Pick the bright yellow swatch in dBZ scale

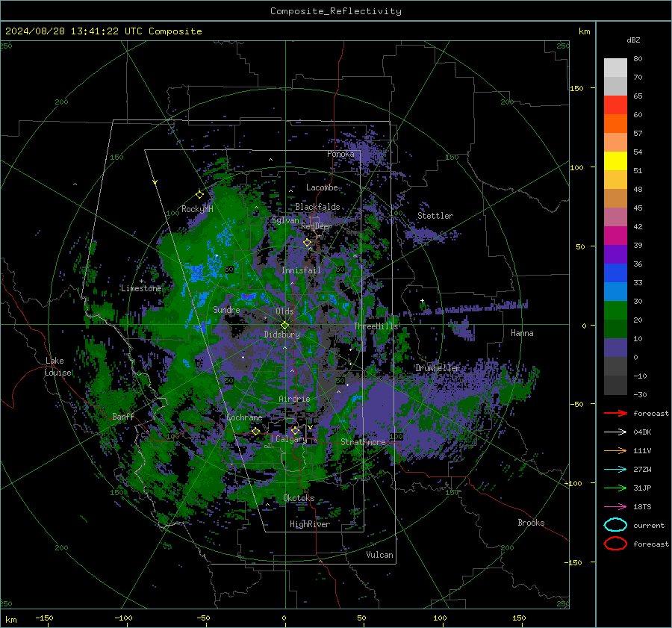[615, 161]
